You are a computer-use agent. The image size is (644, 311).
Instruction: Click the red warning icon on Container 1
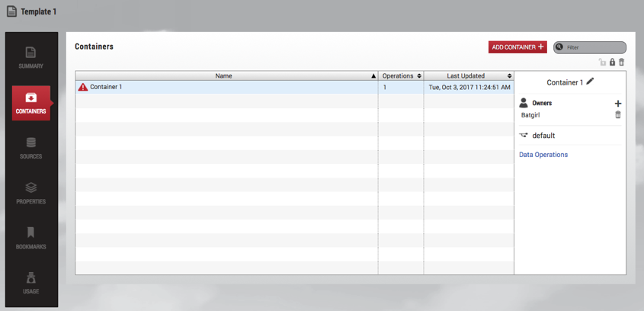tap(83, 88)
